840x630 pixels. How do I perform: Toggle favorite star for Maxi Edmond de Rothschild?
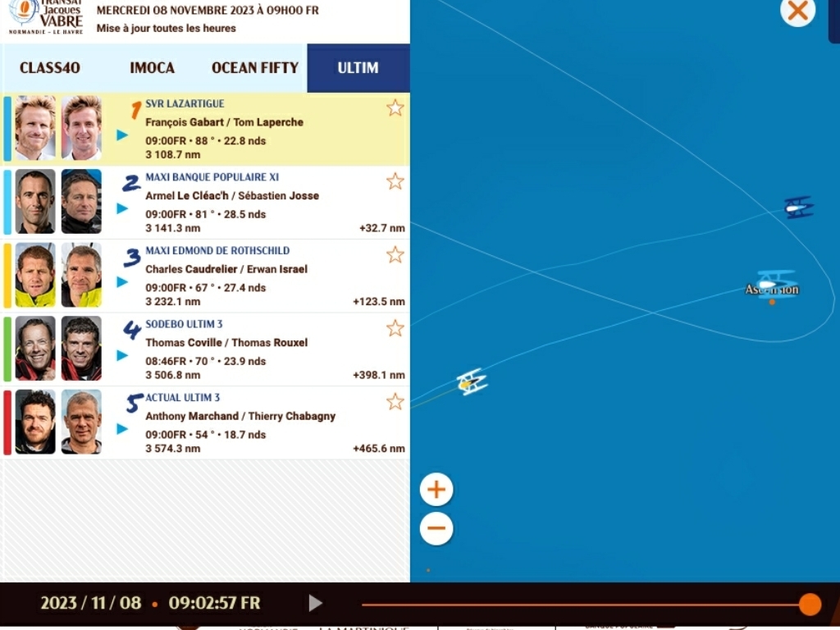395,254
